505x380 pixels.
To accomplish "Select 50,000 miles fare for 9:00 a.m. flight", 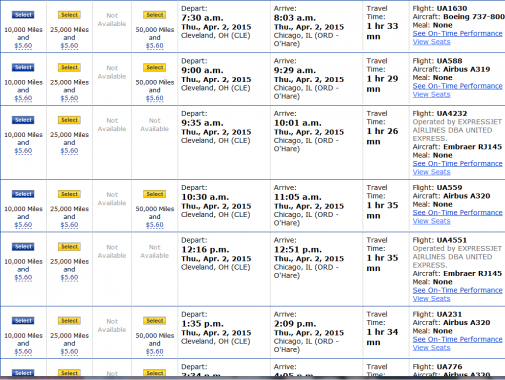I will click(155, 67).
